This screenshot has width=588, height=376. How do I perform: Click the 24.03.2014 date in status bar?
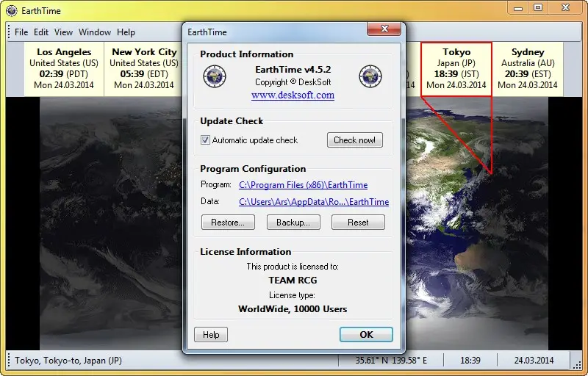click(x=534, y=361)
